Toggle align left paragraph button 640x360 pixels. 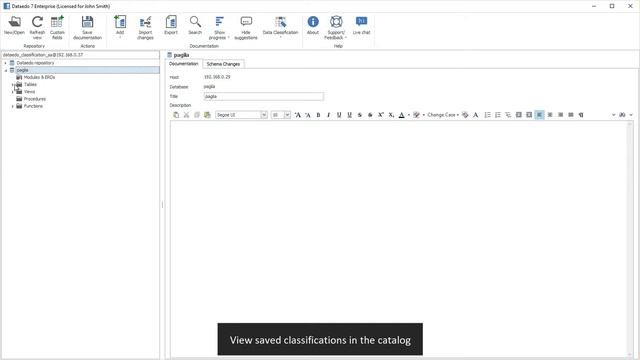(539, 115)
